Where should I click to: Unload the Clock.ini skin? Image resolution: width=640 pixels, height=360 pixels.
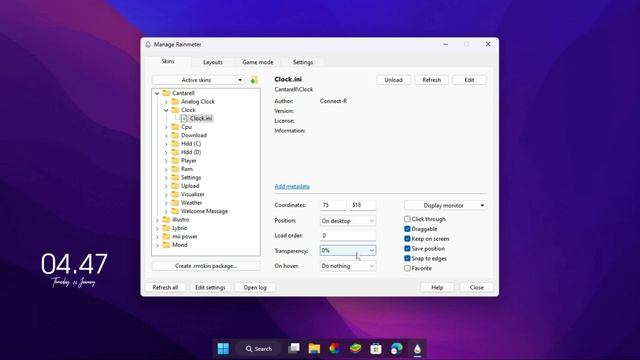click(393, 80)
